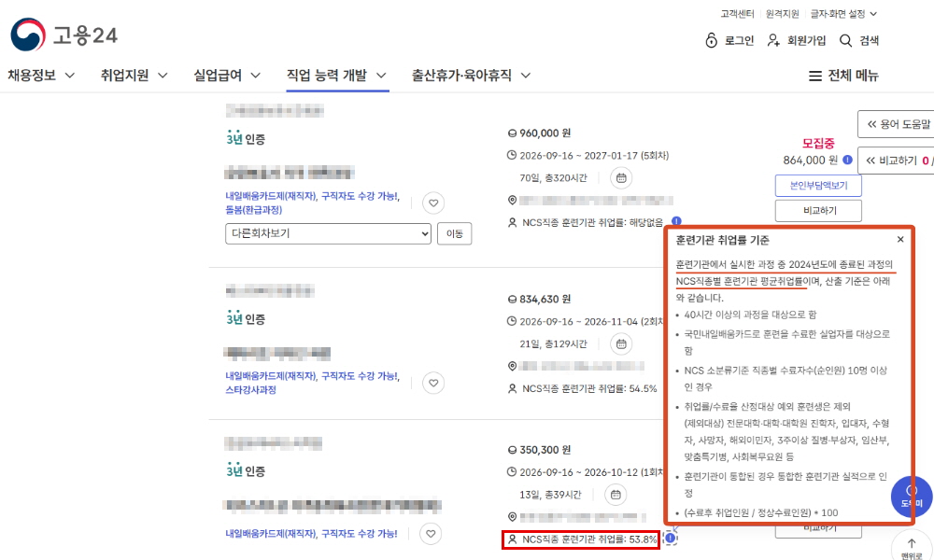
Task: Expand the 글자·화면 설정 dropdown
Action: click(843, 14)
